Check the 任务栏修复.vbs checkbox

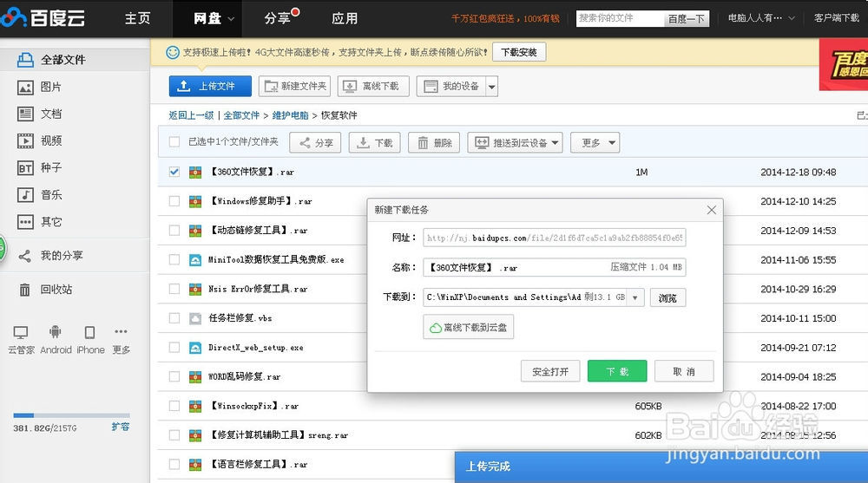[x=174, y=318]
